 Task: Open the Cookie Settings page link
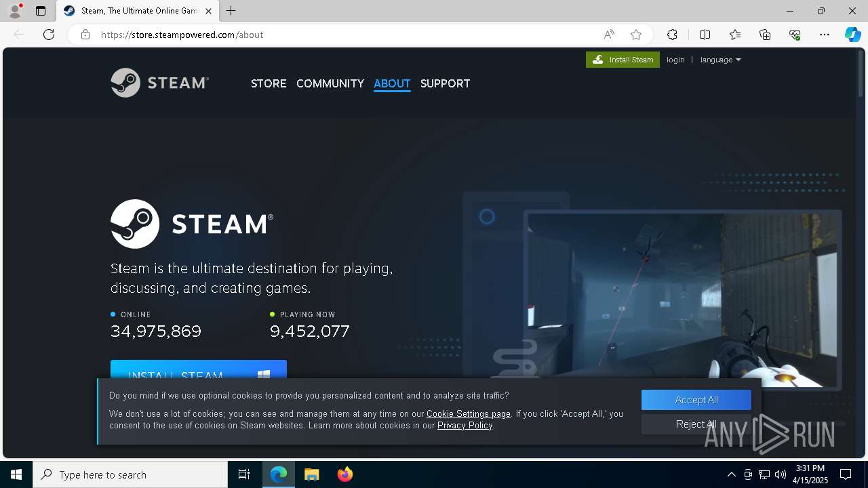point(469,413)
